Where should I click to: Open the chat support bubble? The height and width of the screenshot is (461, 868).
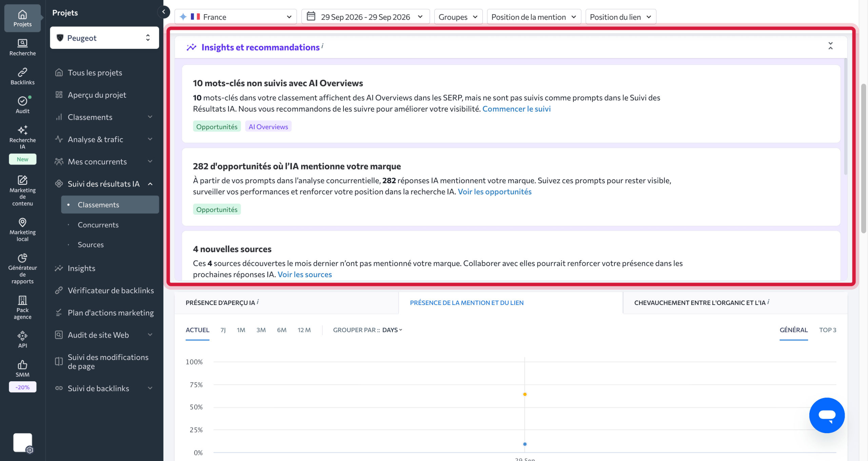(x=827, y=415)
